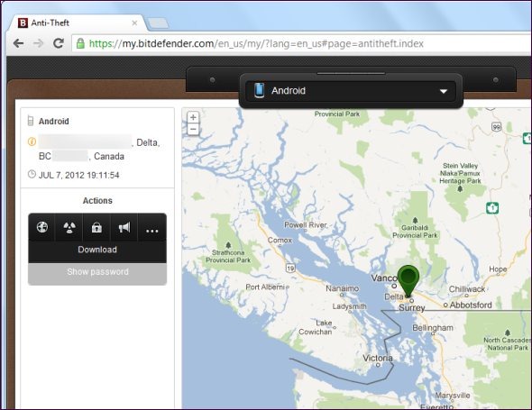The height and width of the screenshot is (410, 532).
Task: Click the Highway 1 shield near Stein Valley
Action: pos(492,207)
